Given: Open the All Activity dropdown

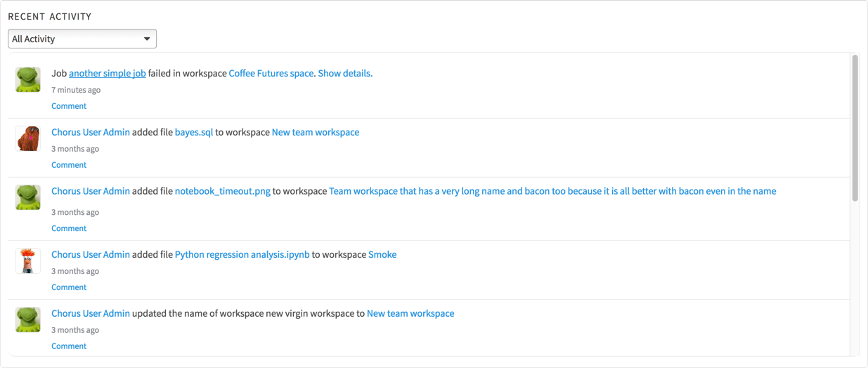Looking at the screenshot, I should point(82,39).
